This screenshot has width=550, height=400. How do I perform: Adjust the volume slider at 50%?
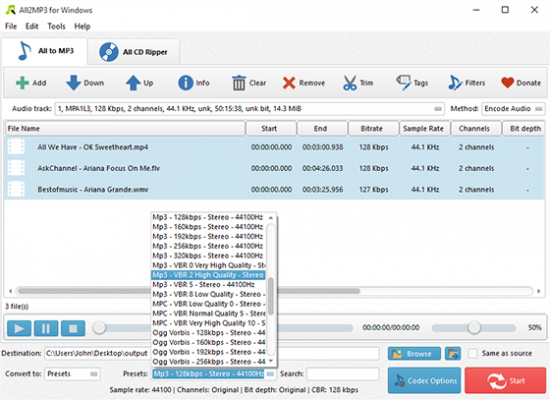point(474,327)
